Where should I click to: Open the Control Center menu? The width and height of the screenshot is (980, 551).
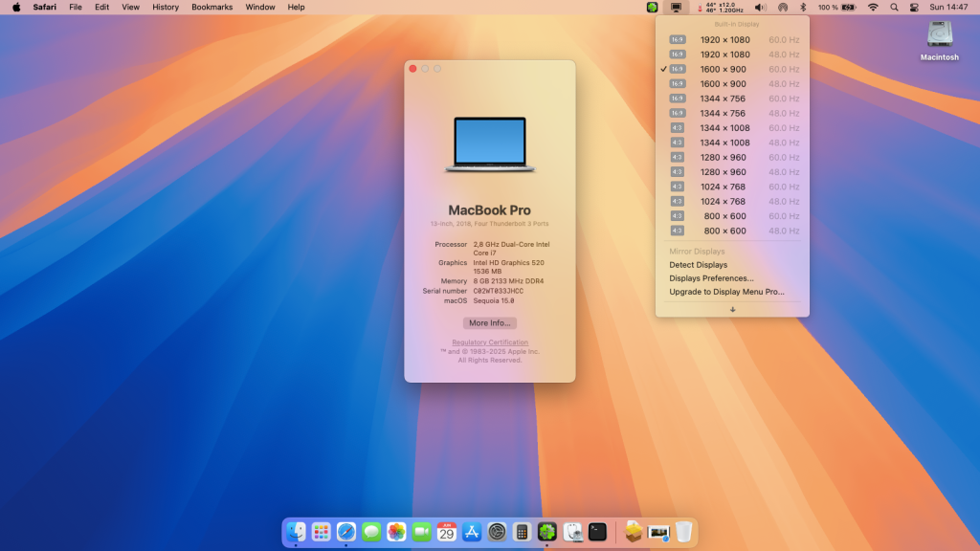coord(914,7)
